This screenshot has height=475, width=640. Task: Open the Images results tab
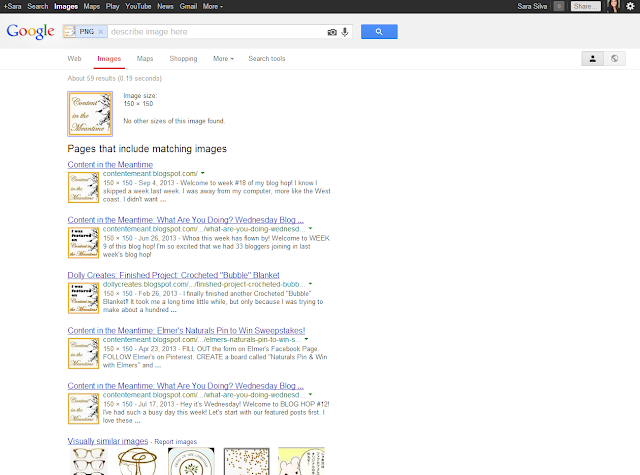click(x=109, y=58)
